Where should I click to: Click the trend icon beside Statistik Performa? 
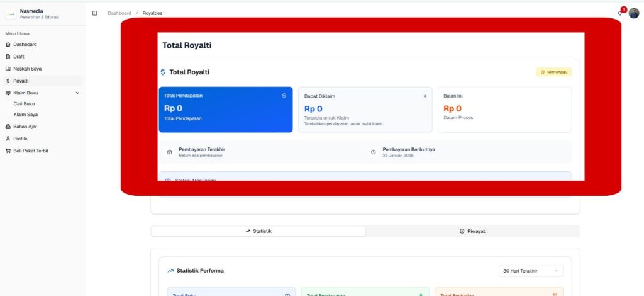point(170,271)
